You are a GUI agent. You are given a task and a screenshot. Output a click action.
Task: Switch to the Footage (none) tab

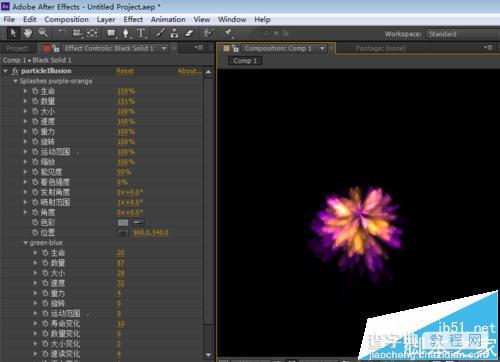tap(380, 48)
